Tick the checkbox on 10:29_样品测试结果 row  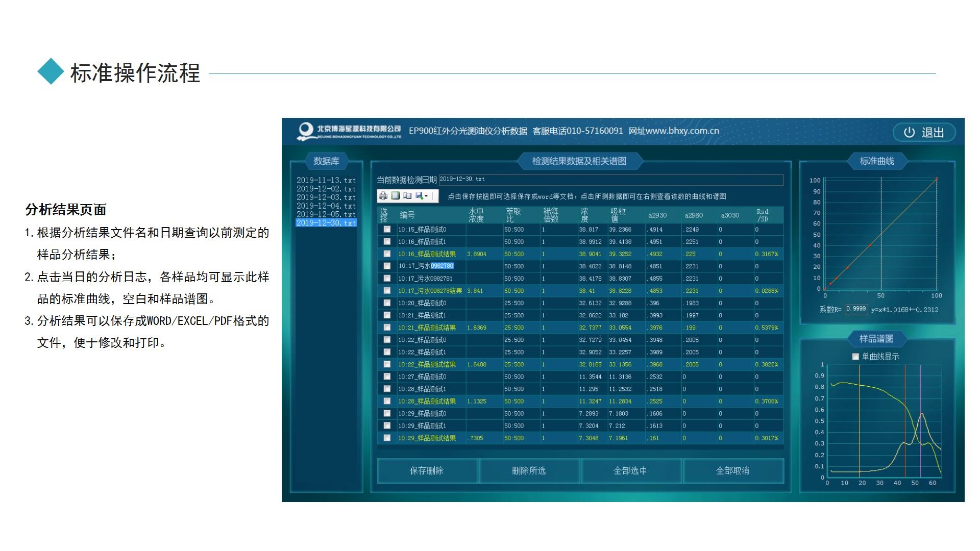click(x=387, y=438)
